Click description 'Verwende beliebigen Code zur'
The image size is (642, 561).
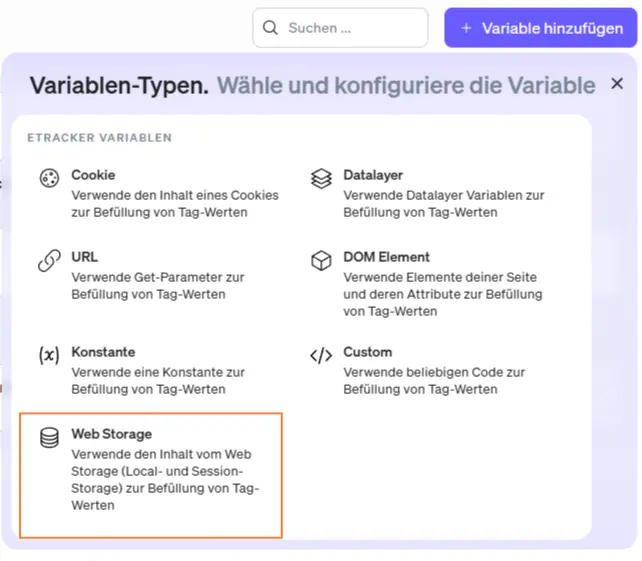coord(434,372)
